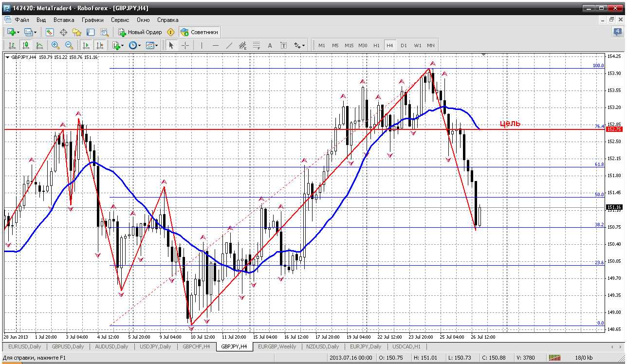This screenshot has height=364, width=627.
Task: Open the Market Watch window
Action: point(50,32)
